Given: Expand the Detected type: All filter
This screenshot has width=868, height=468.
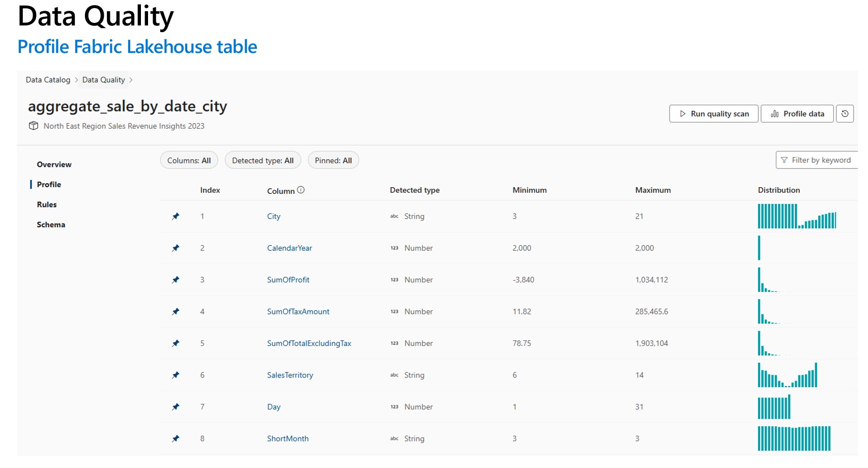Looking at the screenshot, I should (263, 161).
